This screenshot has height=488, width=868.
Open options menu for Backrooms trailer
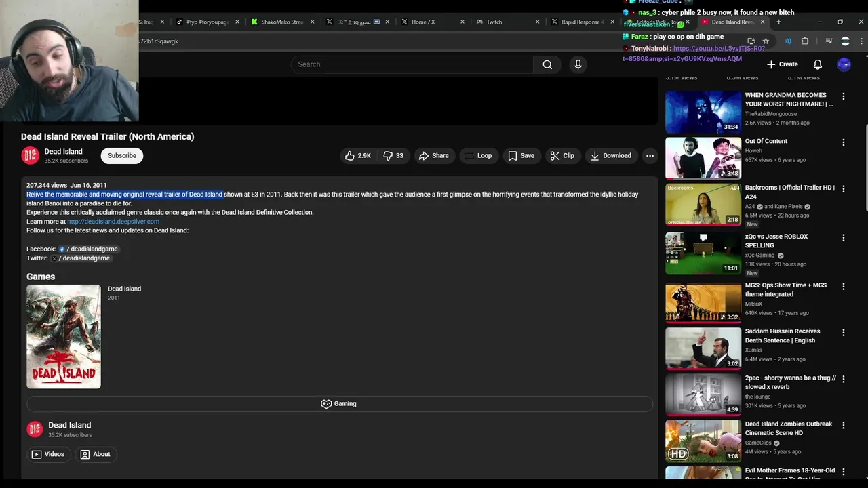[844, 189]
